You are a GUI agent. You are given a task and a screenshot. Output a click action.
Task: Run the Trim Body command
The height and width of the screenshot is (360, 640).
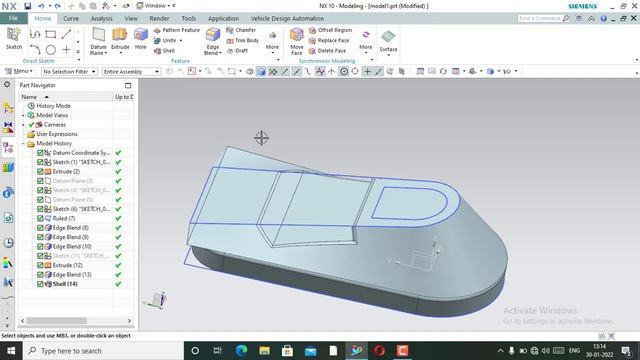click(x=242, y=40)
